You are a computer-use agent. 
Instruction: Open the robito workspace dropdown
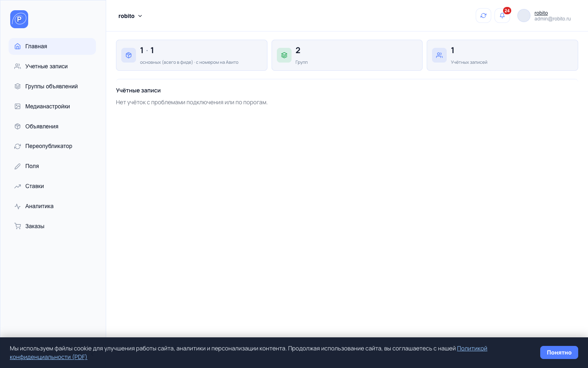tap(130, 16)
